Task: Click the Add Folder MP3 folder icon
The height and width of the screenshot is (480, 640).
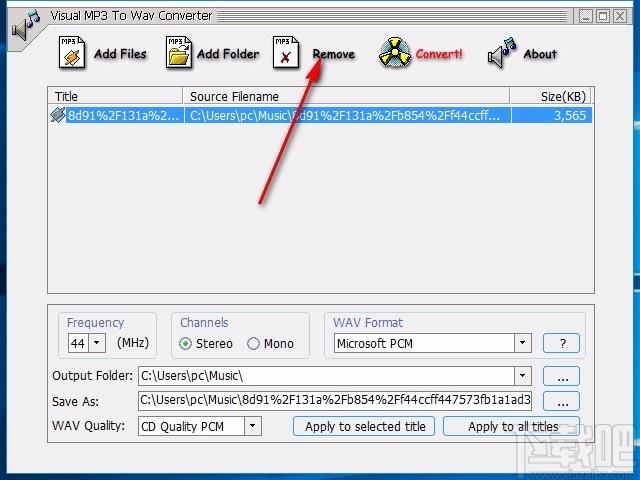Action: pyautogui.click(x=179, y=53)
